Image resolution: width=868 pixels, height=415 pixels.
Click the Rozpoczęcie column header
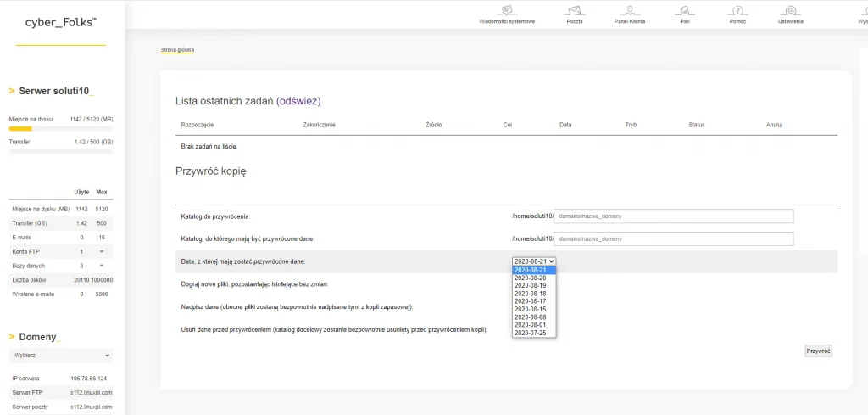coord(198,126)
